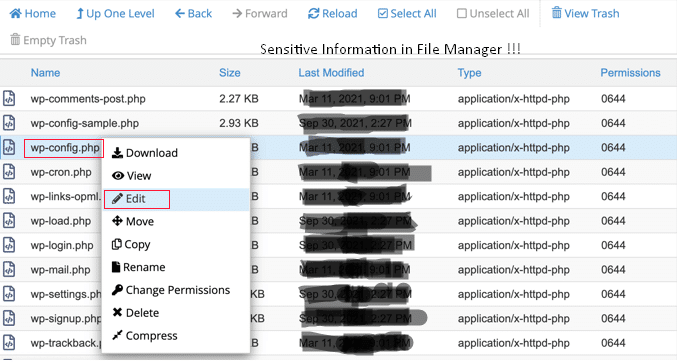Screen dimensions: 677x363
Task: Click the file icon of wp-config.php
Action: pos(9,148)
